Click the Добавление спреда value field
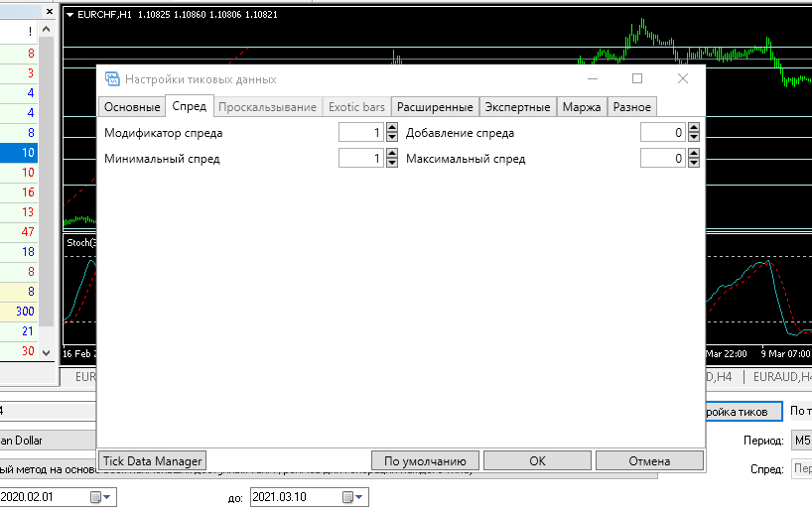This screenshot has height=510, width=812. point(663,133)
